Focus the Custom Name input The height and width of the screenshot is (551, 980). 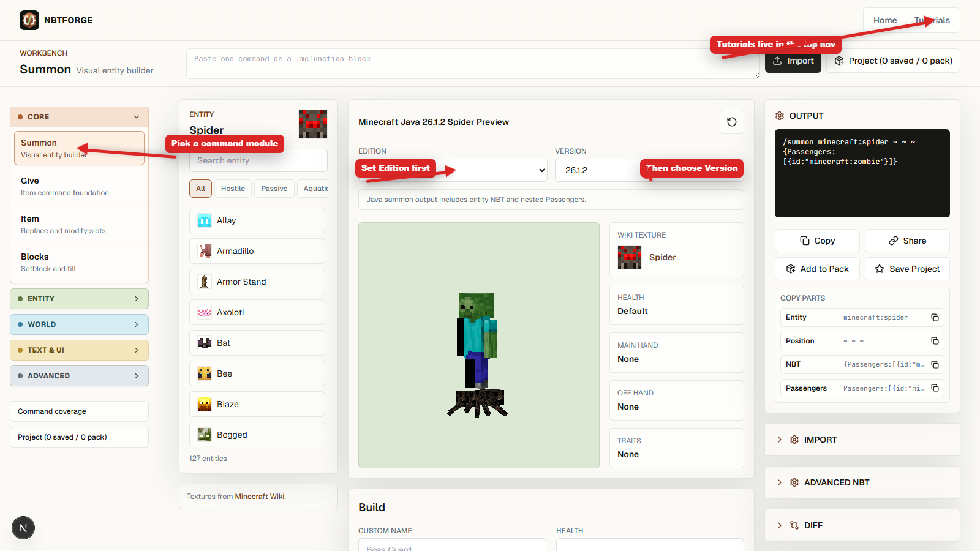pos(452,545)
